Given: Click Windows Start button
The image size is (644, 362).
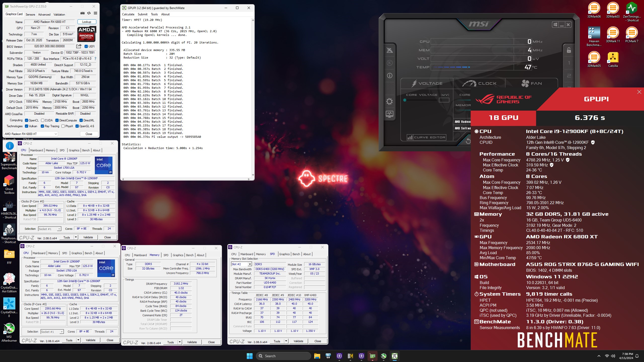Looking at the screenshot, I should point(250,356).
